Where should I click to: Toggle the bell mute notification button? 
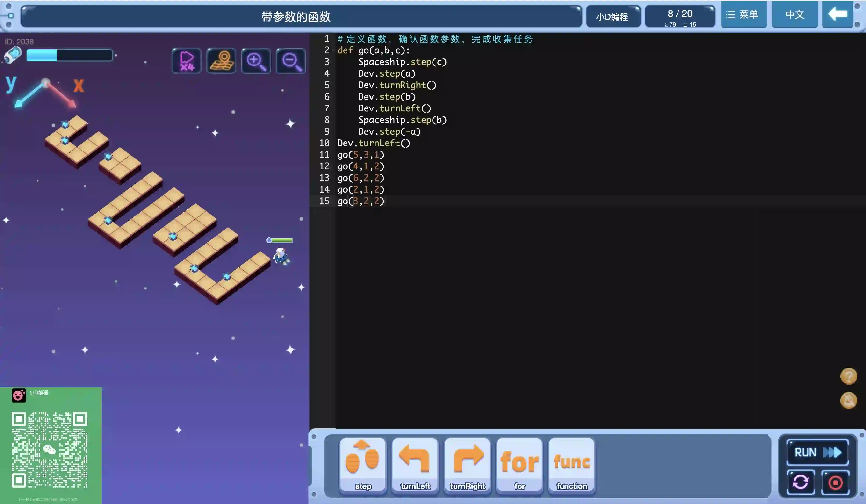848,400
